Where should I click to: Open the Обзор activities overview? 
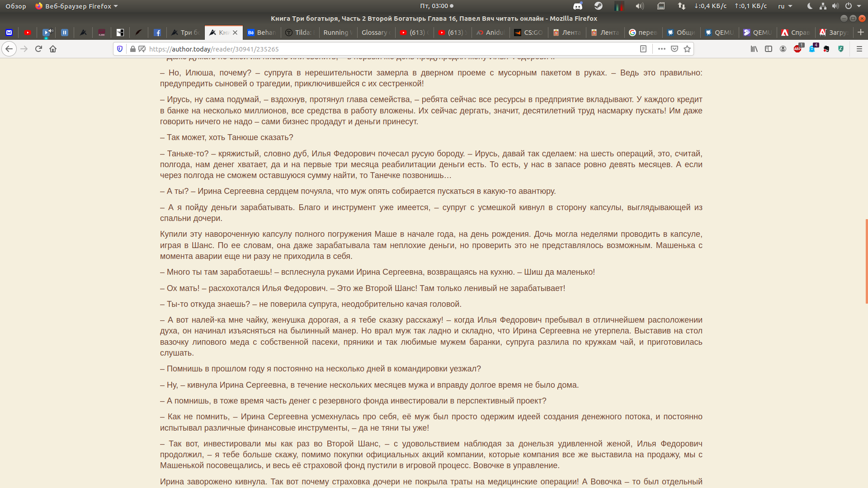point(16,6)
